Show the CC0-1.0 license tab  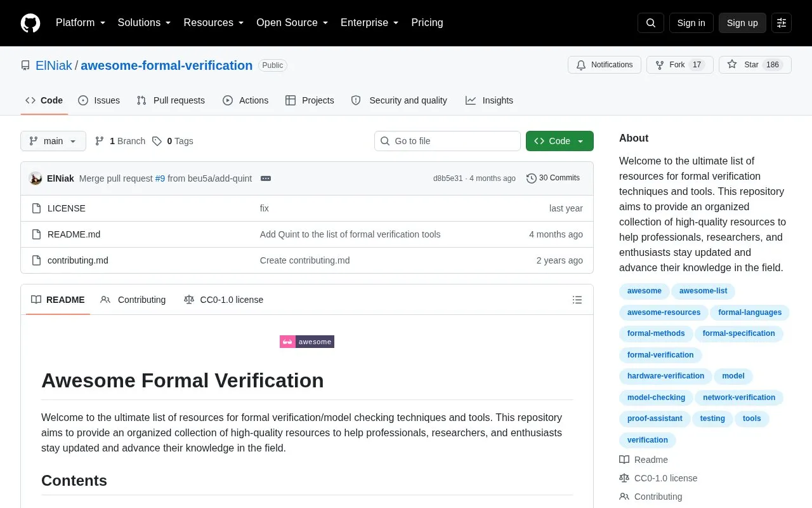pos(223,300)
